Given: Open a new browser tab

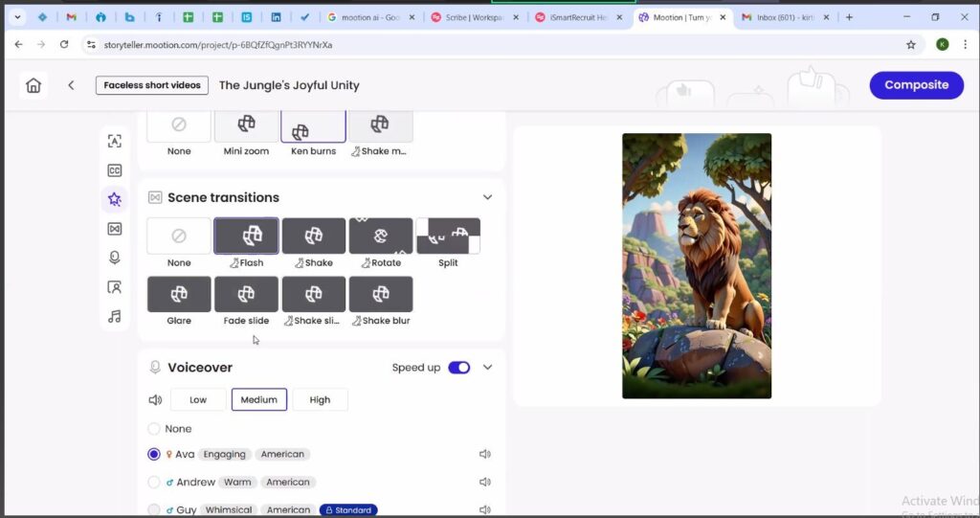Looking at the screenshot, I should [x=849, y=17].
